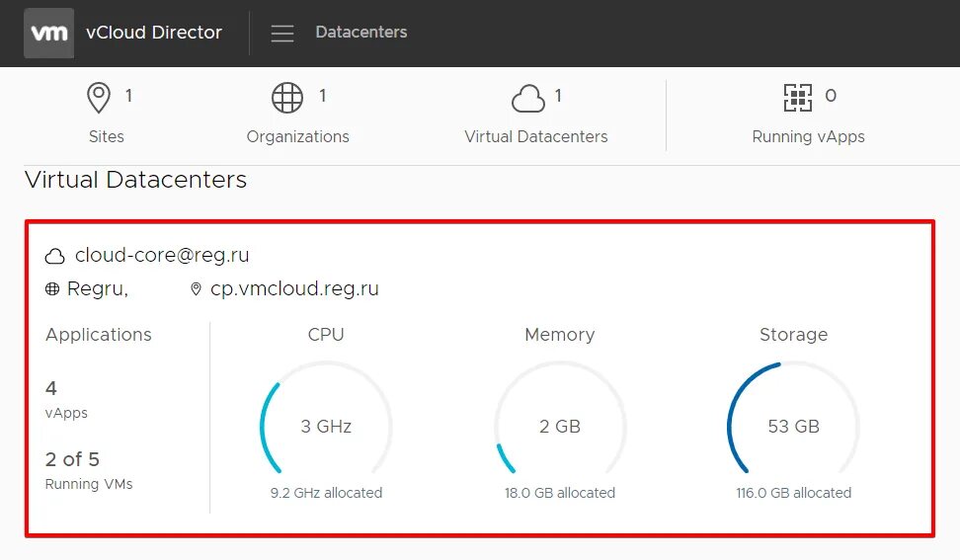Click the Sites location pin icon

(99, 98)
